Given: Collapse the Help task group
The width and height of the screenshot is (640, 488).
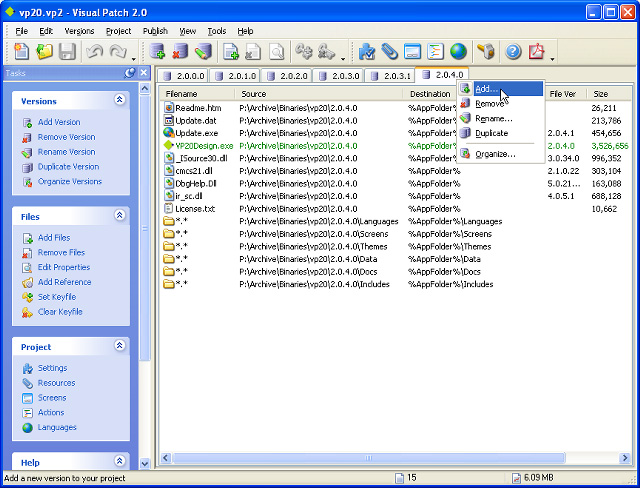Looking at the screenshot, I should [120, 461].
